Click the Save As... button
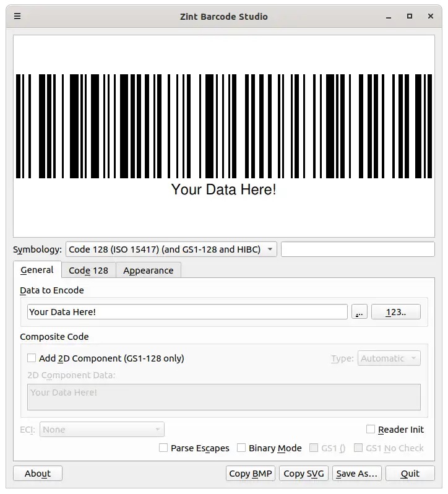The height and width of the screenshot is (494, 448). (356, 473)
